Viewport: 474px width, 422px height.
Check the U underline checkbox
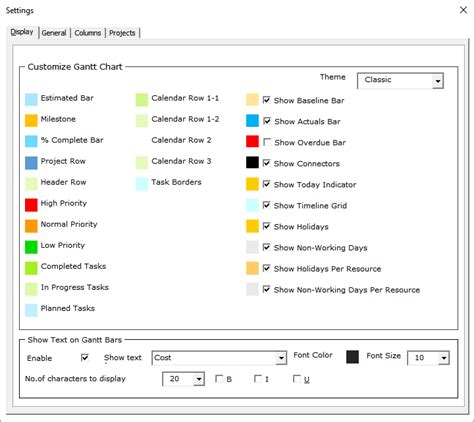[x=296, y=379]
